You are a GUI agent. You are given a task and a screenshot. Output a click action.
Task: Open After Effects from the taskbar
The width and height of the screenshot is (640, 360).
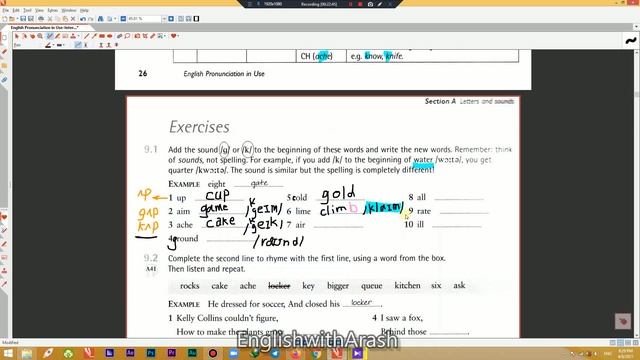[x=130, y=353]
